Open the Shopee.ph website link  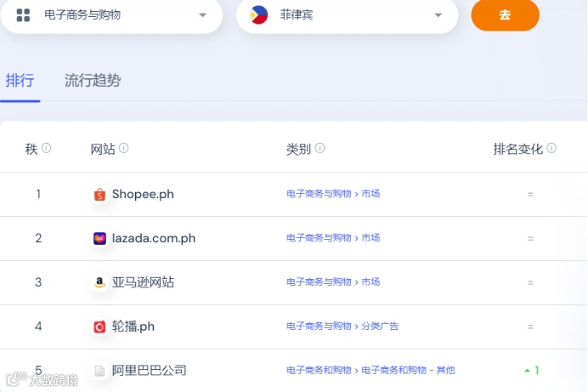pyautogui.click(x=143, y=194)
